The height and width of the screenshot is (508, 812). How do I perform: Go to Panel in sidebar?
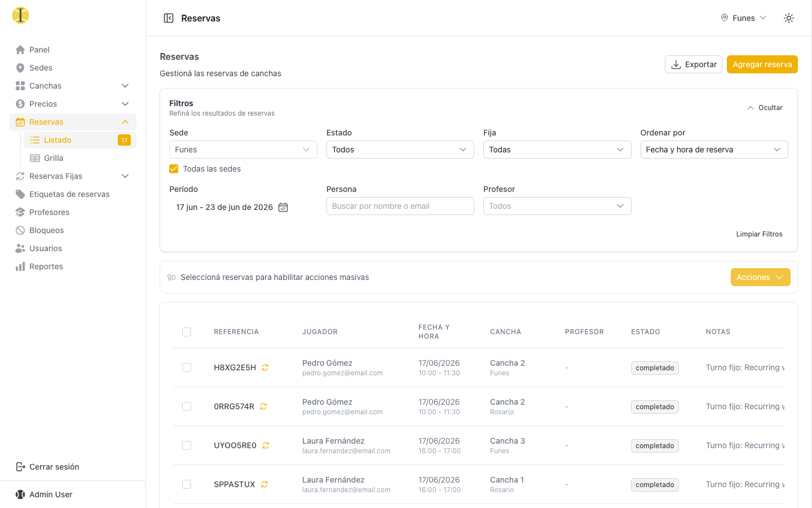[73, 50]
